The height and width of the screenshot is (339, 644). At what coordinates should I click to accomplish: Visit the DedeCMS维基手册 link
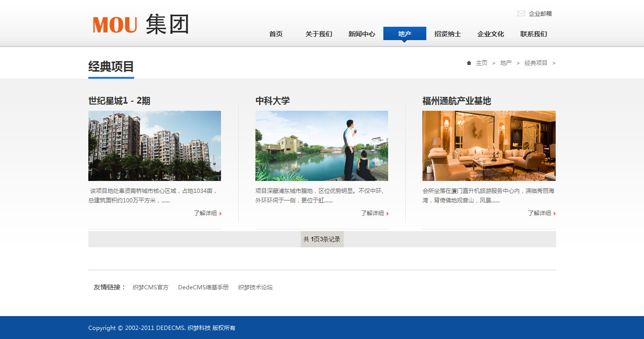click(x=203, y=287)
